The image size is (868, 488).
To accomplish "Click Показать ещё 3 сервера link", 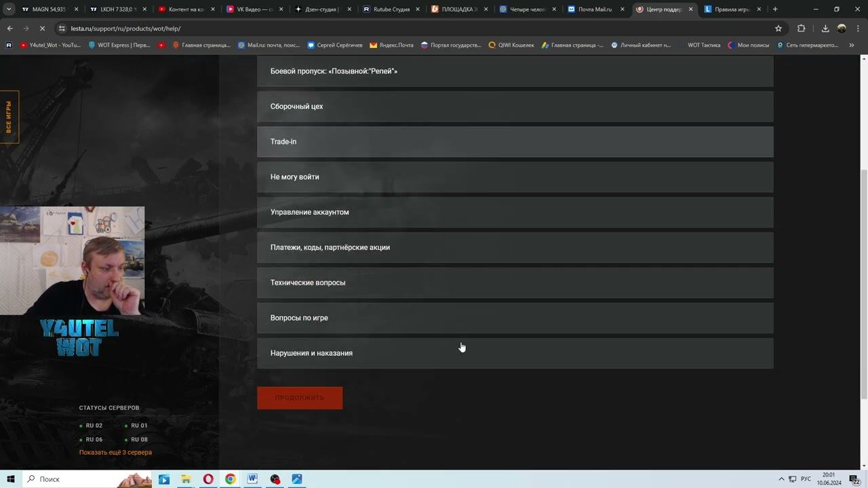I will 115,452.
